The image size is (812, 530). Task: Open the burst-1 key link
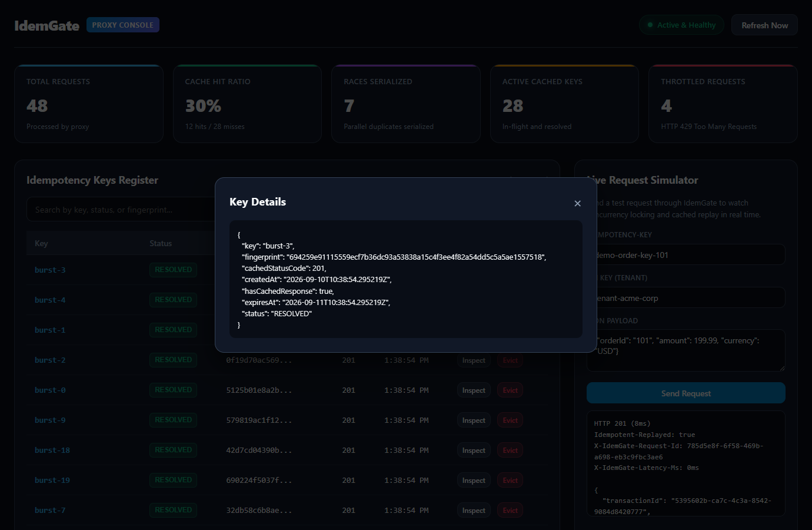coord(50,330)
